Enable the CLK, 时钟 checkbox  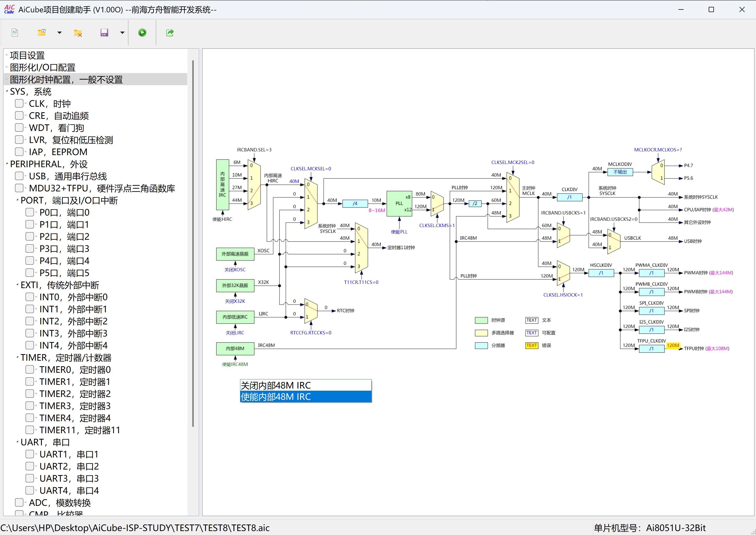pyautogui.click(x=19, y=103)
